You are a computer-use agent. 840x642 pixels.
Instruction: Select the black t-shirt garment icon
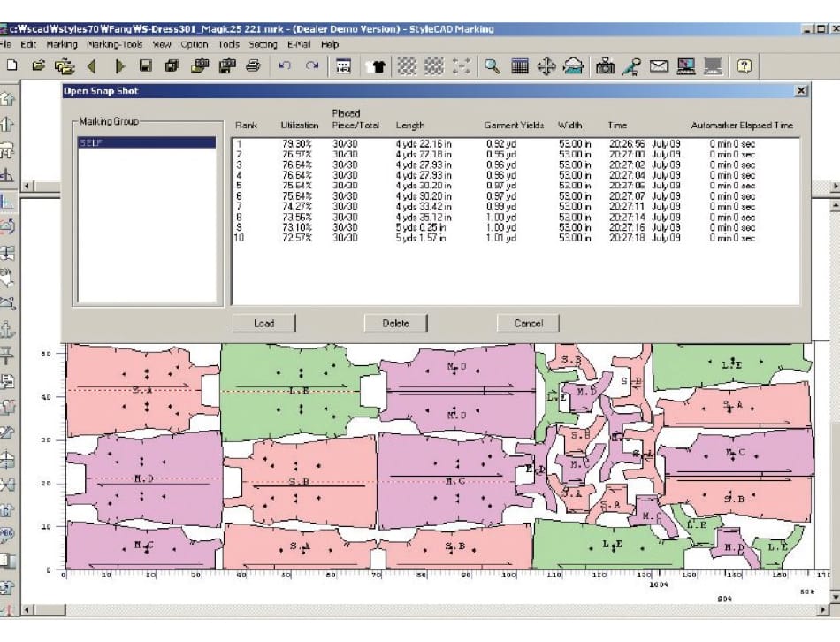376,65
